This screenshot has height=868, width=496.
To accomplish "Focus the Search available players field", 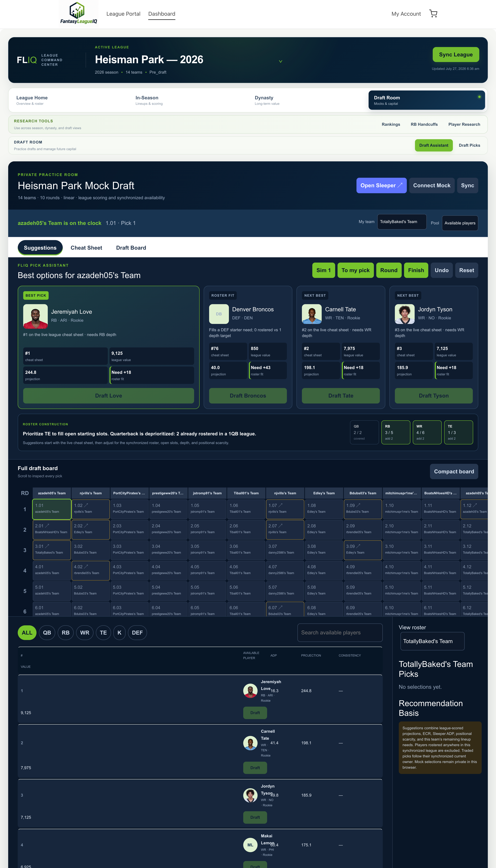I will coord(340,633).
